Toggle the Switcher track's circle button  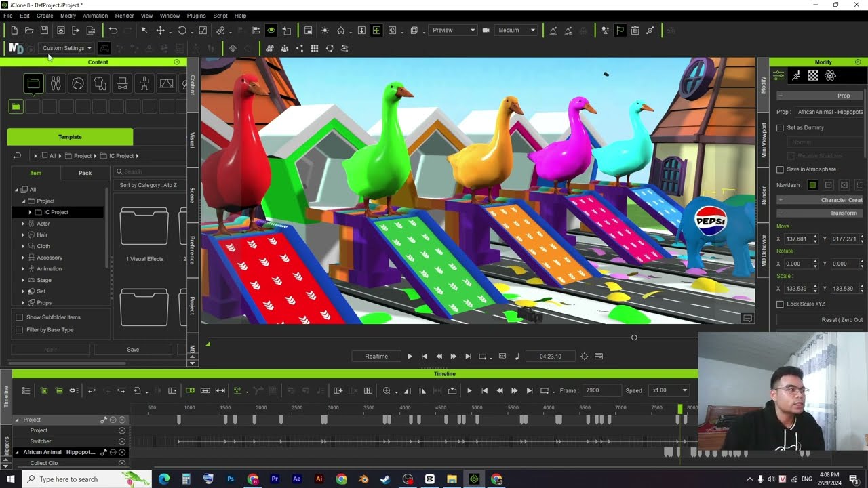tap(122, 441)
